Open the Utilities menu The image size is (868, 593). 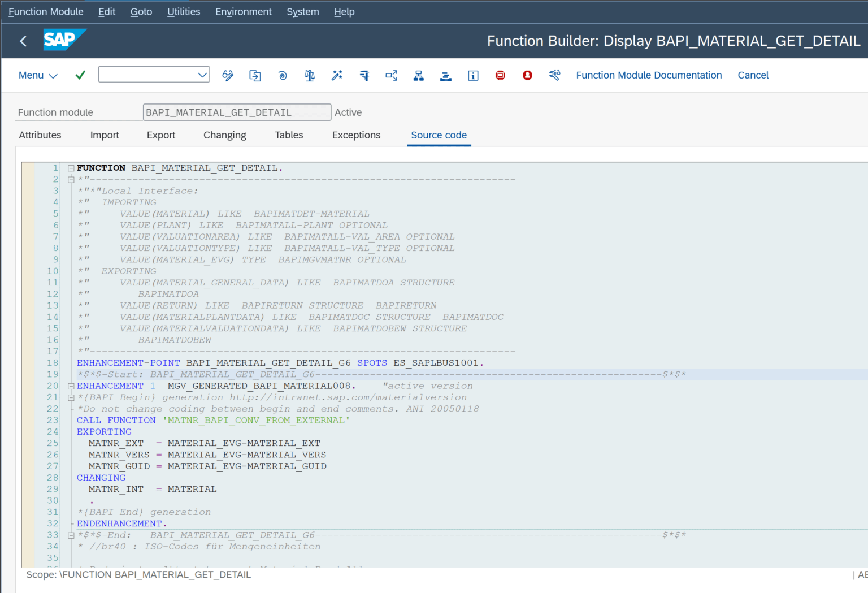[183, 11]
